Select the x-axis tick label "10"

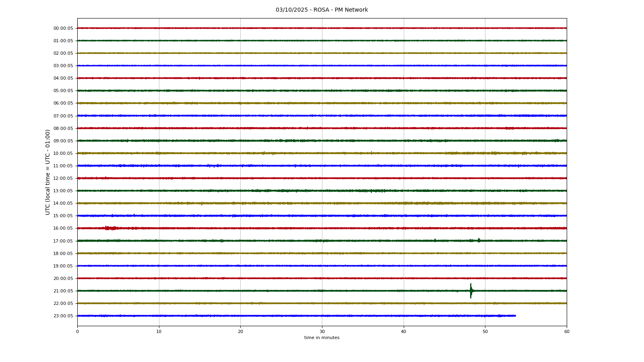tap(159, 331)
